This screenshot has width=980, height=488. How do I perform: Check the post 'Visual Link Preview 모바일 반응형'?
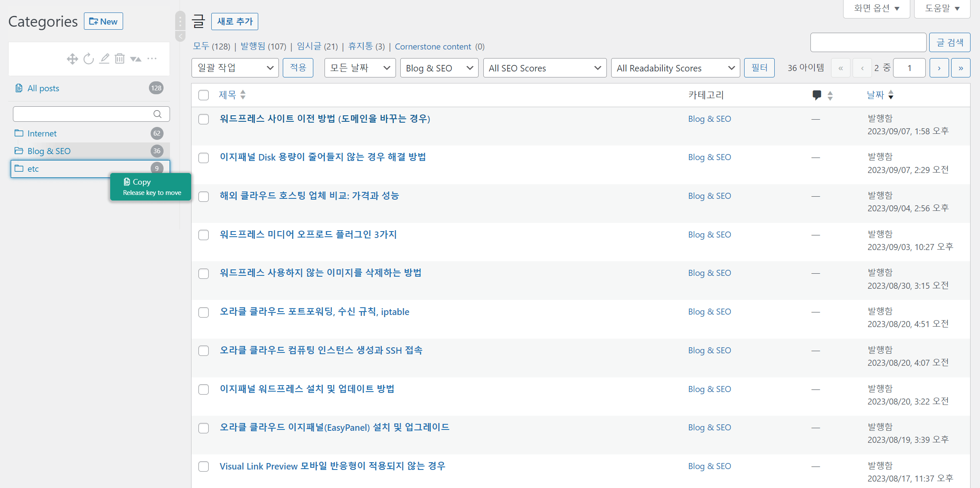[x=204, y=466]
